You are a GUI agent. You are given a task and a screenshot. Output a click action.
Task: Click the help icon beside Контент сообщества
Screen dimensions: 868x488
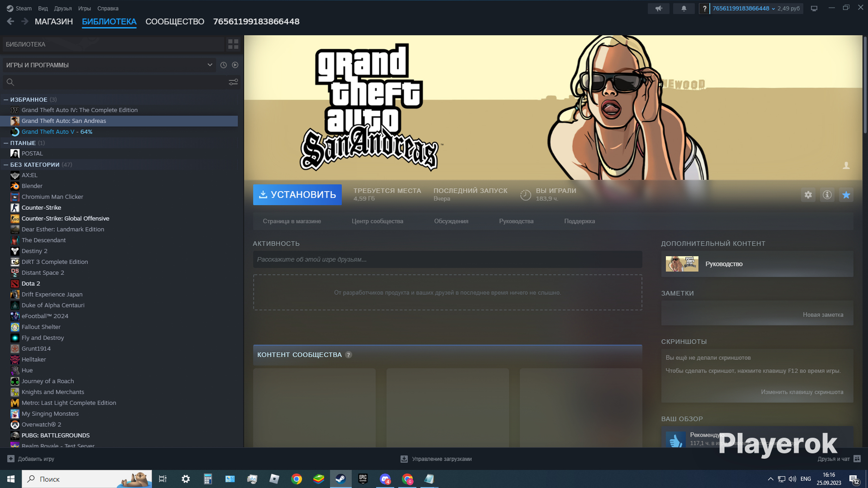point(349,355)
